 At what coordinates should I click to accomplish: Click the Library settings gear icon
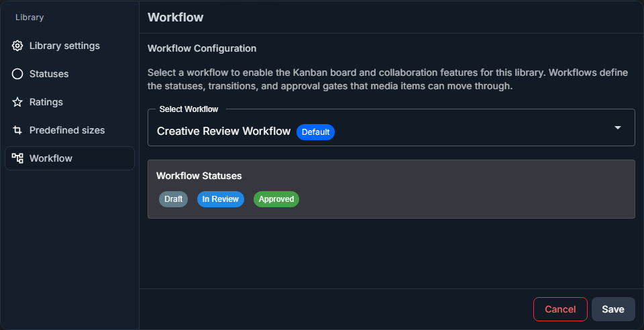(17, 46)
